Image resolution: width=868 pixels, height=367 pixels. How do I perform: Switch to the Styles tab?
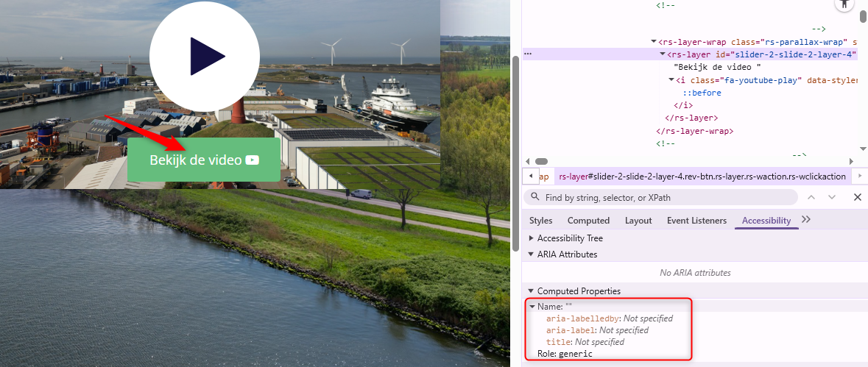(540, 221)
